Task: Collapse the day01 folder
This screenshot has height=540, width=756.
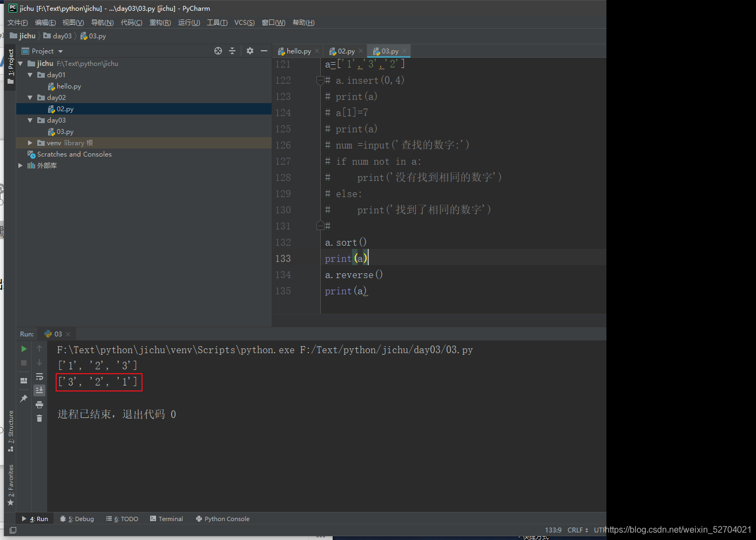Action: point(30,75)
